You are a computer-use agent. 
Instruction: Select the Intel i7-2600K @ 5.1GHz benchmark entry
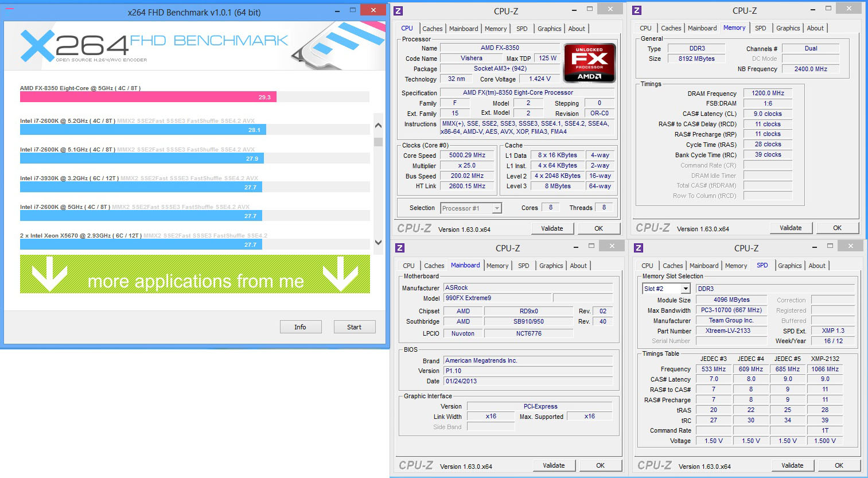coord(194,154)
